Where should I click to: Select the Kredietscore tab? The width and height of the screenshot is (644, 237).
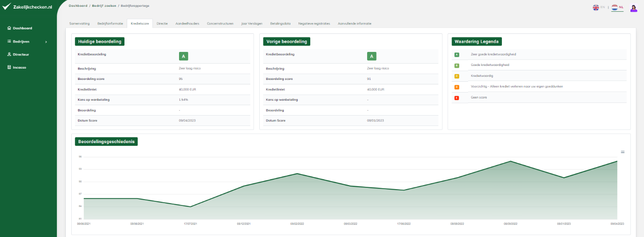pyautogui.click(x=140, y=23)
